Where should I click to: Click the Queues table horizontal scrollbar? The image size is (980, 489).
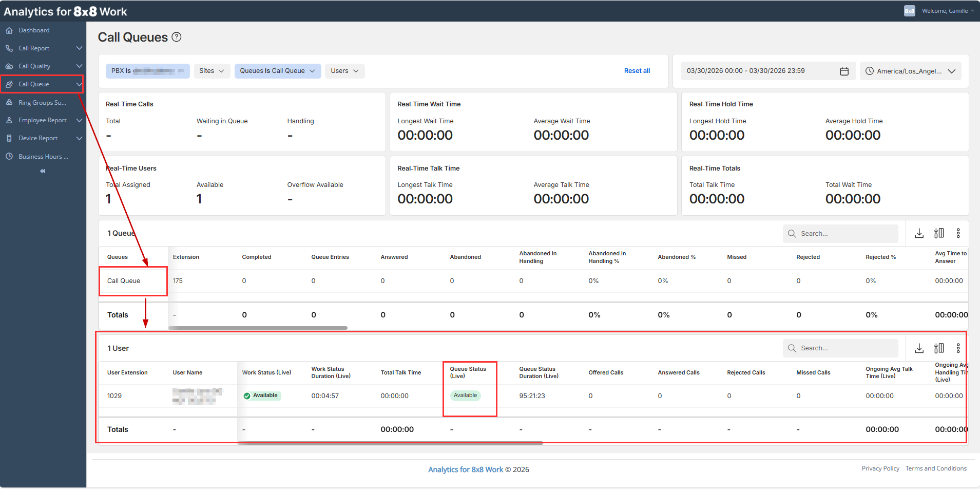tap(258, 328)
